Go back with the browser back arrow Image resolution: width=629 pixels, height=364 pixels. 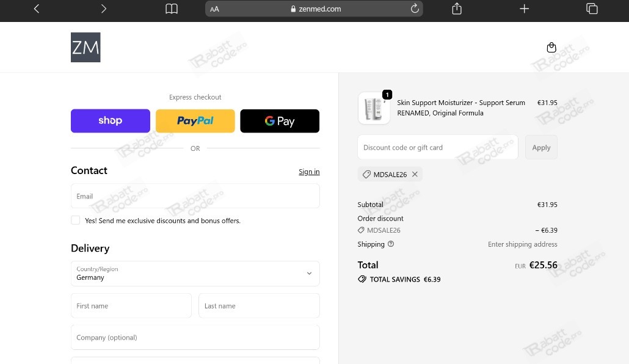(x=37, y=9)
